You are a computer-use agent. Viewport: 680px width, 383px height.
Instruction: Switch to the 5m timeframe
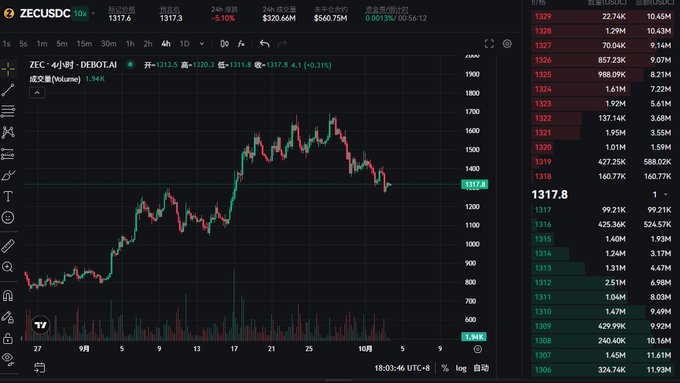pyautogui.click(x=62, y=44)
